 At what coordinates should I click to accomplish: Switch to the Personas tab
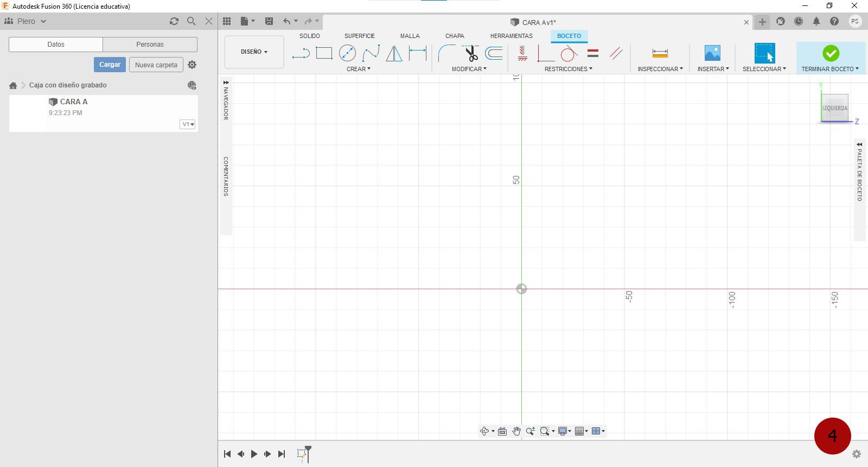point(150,45)
